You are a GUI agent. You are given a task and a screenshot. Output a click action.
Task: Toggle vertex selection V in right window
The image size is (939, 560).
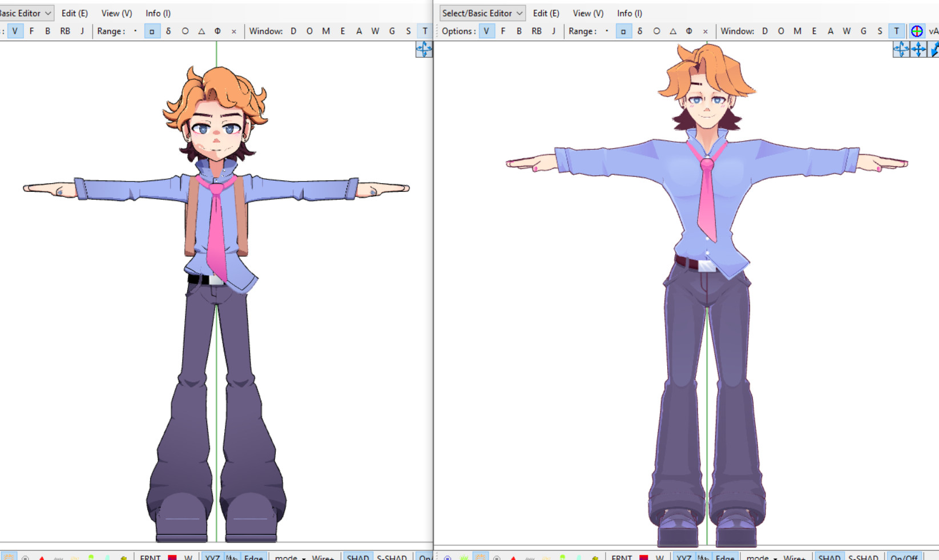pyautogui.click(x=486, y=31)
